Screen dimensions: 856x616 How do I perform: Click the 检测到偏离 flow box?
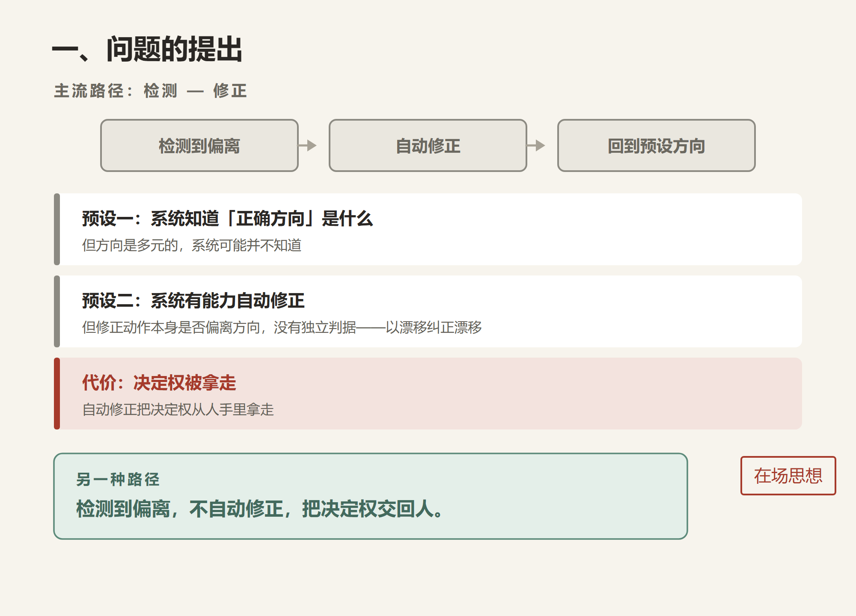click(x=199, y=145)
